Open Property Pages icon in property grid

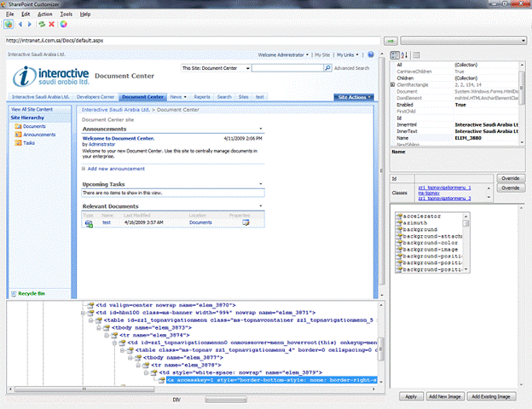pyautogui.click(x=417, y=55)
